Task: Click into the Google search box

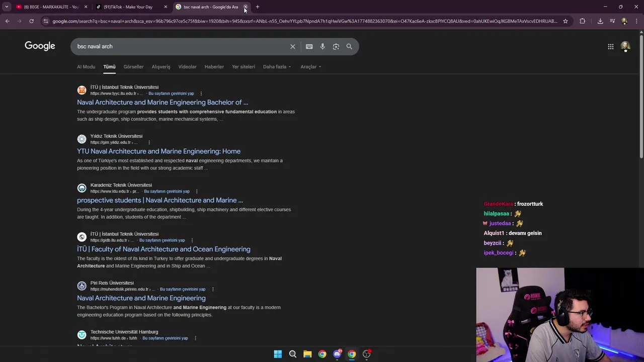Action: click(x=181, y=46)
